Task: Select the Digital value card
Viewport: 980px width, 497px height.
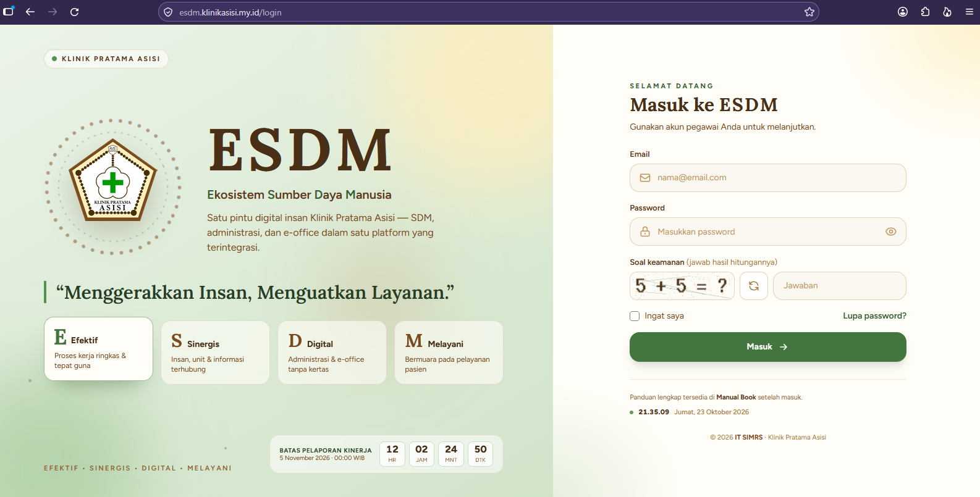Action: pos(332,353)
